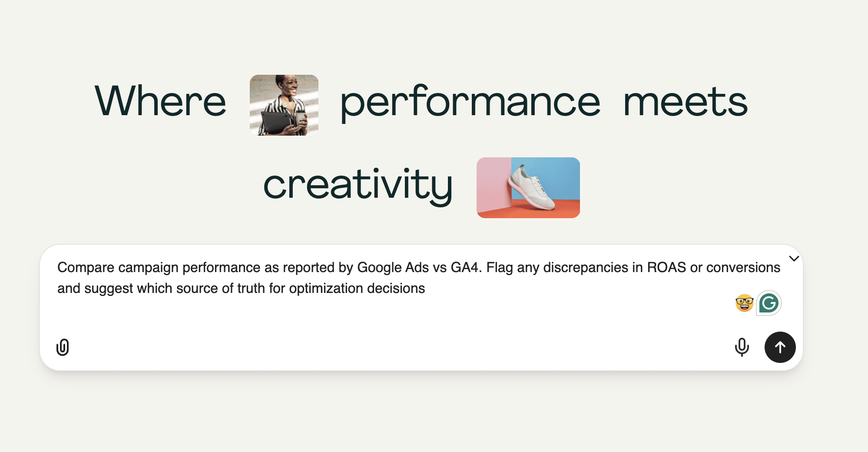Select the white sneaker image
This screenshot has width=868, height=452.
pos(528,188)
